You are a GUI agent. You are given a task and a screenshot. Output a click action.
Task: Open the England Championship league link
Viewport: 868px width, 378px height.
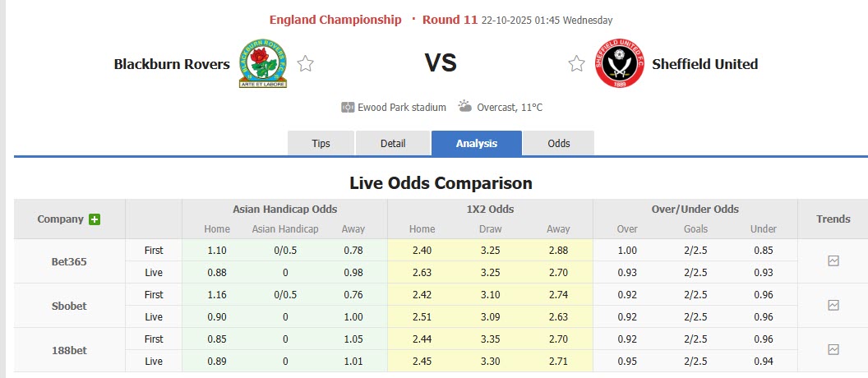tap(335, 20)
